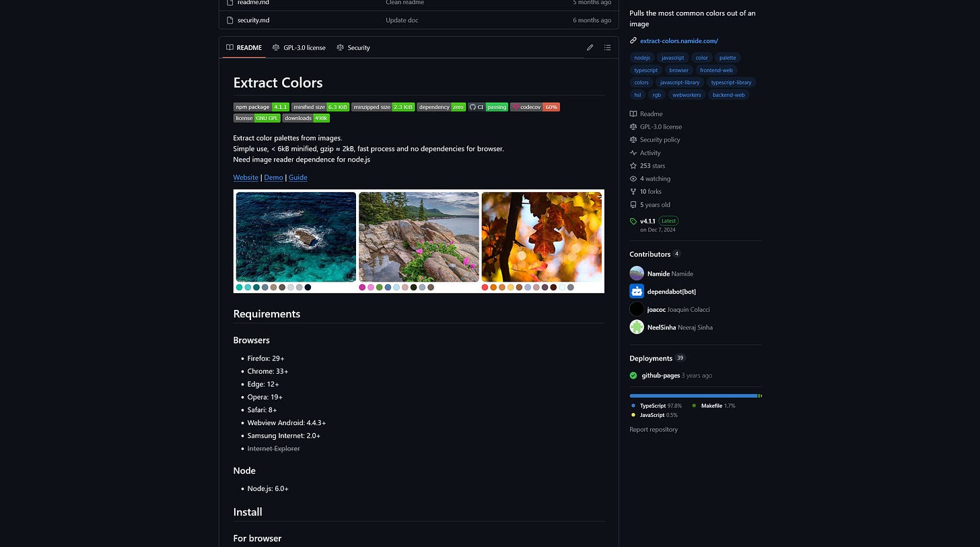The height and width of the screenshot is (547, 980).
Task: Click the scale icon beside Security policy
Action: click(x=633, y=140)
